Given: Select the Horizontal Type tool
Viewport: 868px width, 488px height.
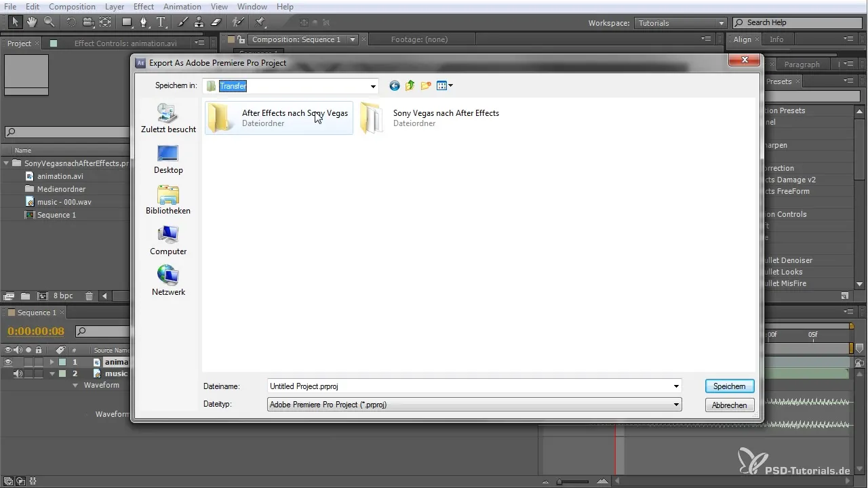Looking at the screenshot, I should [x=161, y=22].
